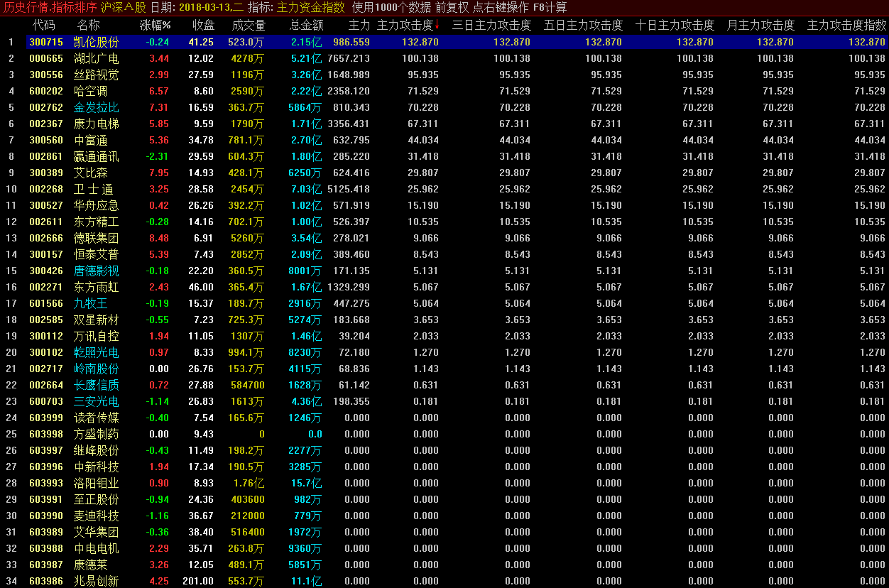Select stock 乾照光电
Screen dimensions: 889x588
click(x=97, y=352)
